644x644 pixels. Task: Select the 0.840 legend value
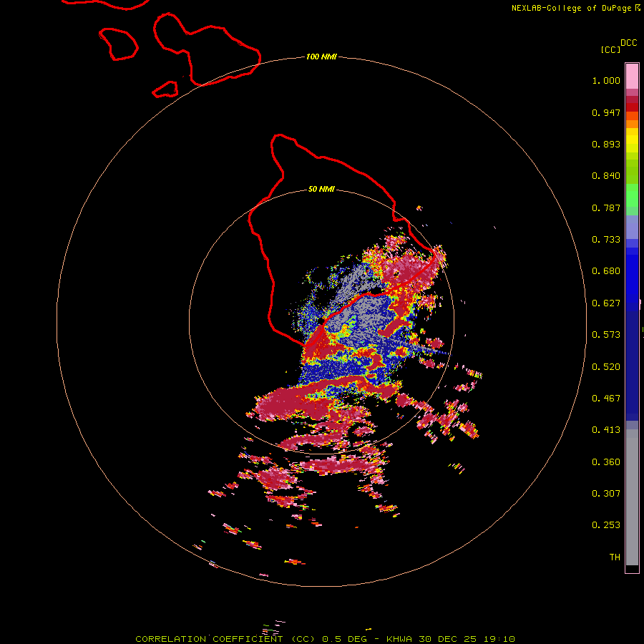[606, 176]
